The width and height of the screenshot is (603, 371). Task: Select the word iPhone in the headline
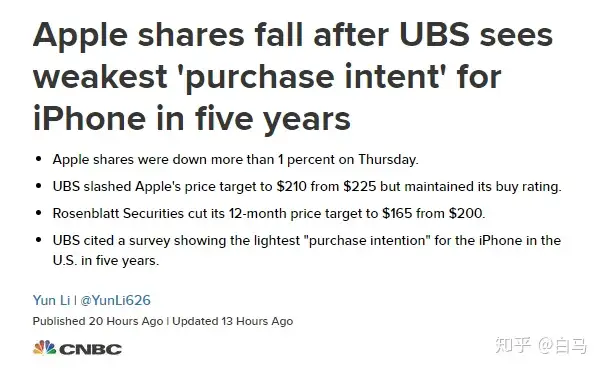click(90, 118)
